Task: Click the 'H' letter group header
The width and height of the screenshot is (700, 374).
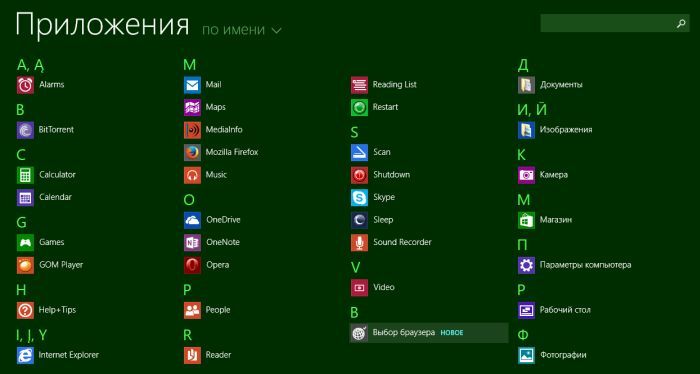Action: [x=21, y=290]
